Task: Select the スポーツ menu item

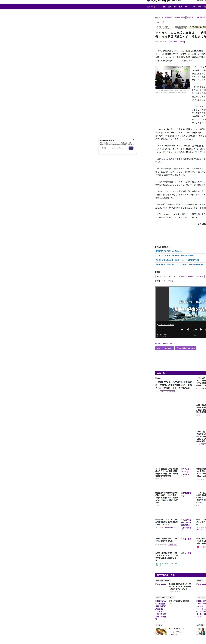Action: (187, 7)
